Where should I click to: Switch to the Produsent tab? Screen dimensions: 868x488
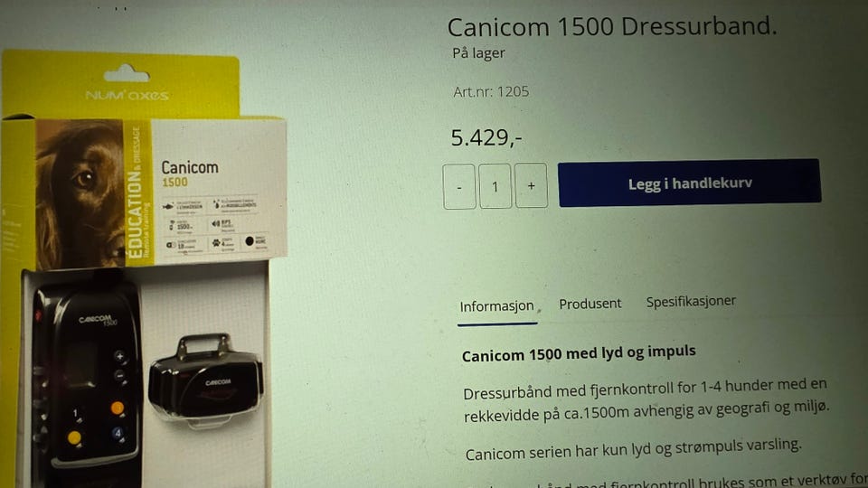(x=590, y=304)
